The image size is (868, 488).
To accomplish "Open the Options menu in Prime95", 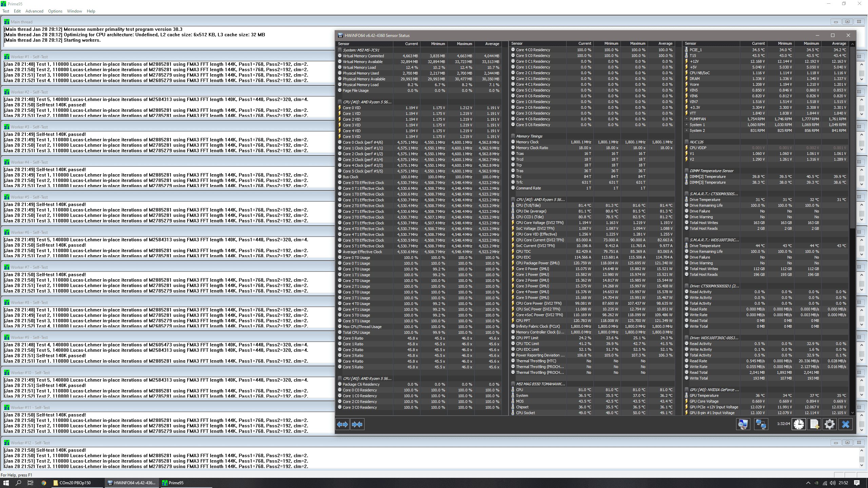I will [55, 11].
